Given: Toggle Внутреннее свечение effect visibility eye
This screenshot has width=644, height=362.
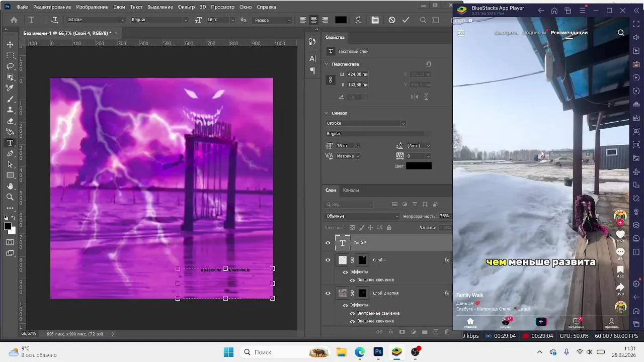Looking at the screenshot, I should (x=352, y=313).
